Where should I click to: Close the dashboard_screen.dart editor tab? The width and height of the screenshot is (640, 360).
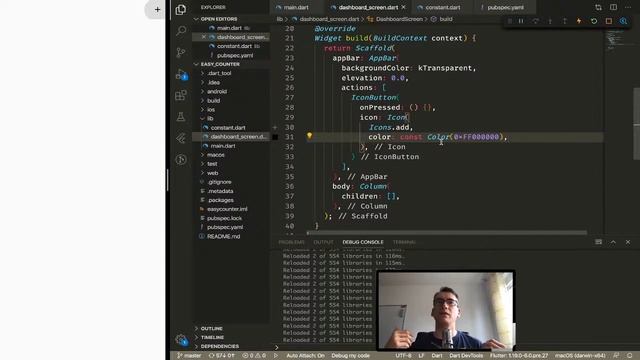click(x=403, y=7)
